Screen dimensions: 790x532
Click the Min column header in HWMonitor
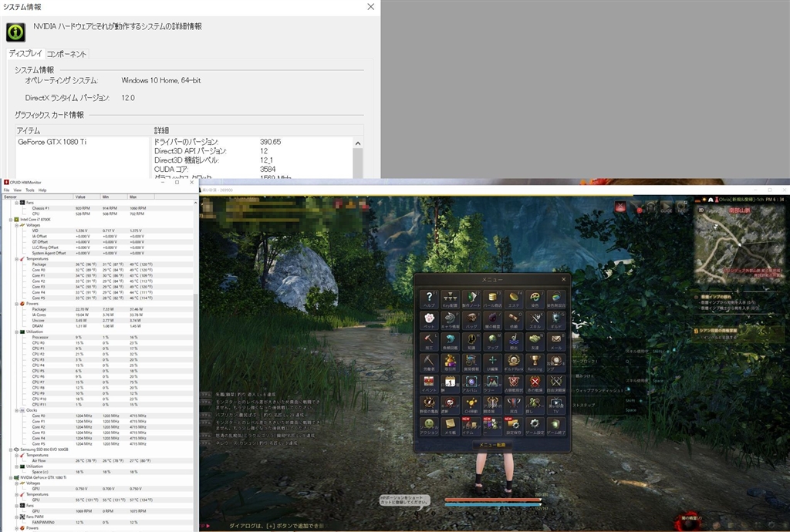[114, 197]
